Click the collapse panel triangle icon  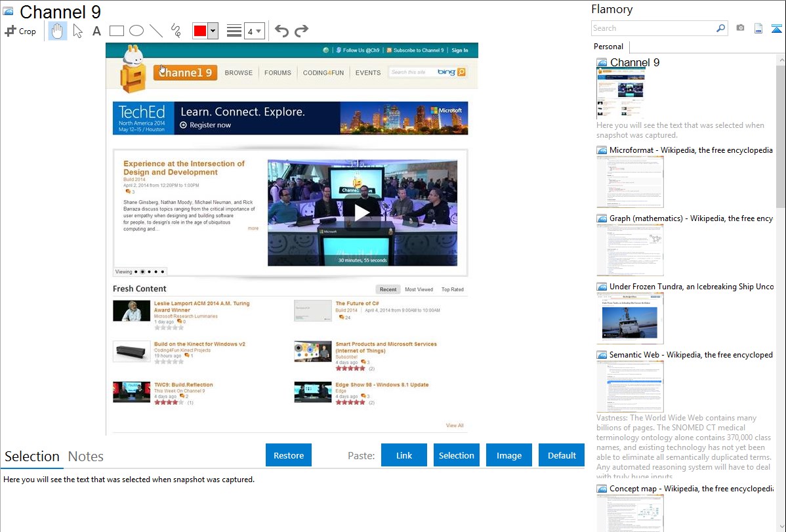(x=776, y=28)
